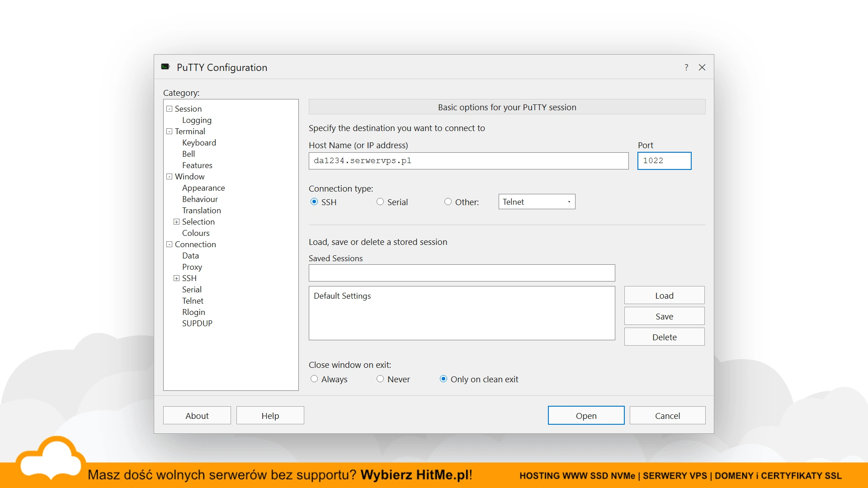Choose Always close window on exit

coord(314,379)
